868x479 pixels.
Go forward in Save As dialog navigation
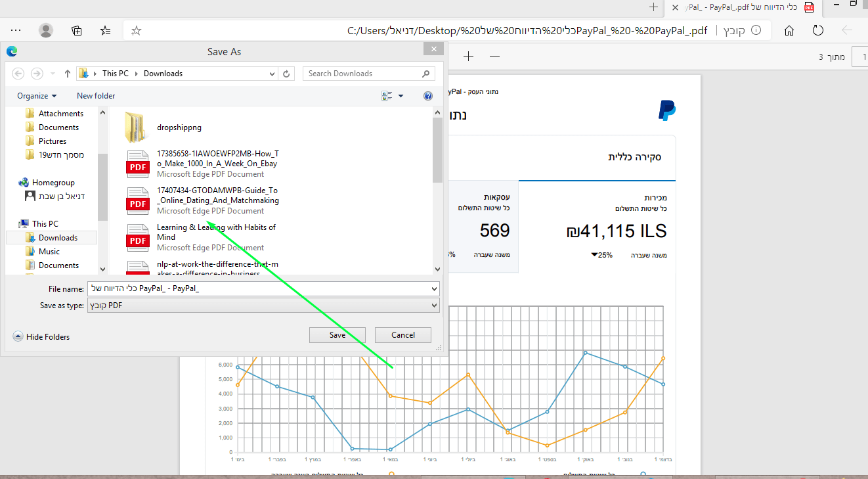37,74
